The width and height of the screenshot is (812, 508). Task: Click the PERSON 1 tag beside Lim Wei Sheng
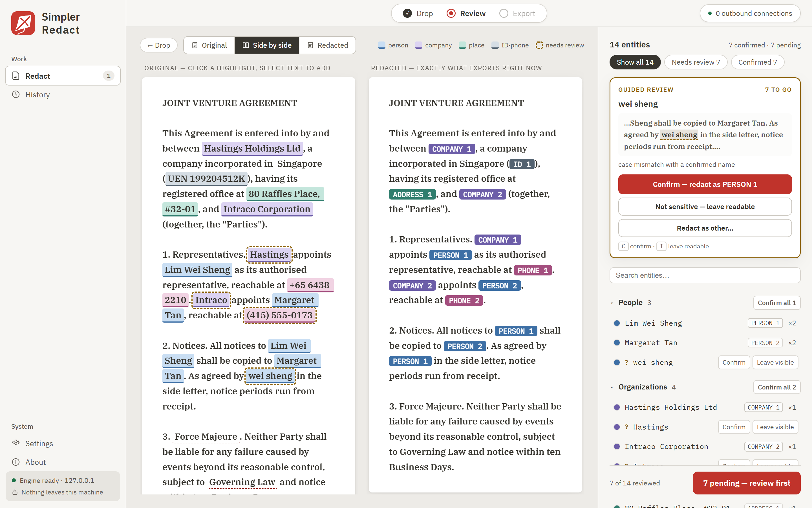pos(765,323)
